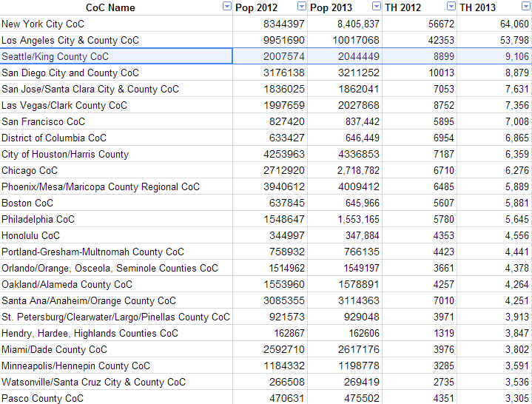Select the Los Angeles City & County CoC cell
Screen dimensions: 532x404
[116, 40]
